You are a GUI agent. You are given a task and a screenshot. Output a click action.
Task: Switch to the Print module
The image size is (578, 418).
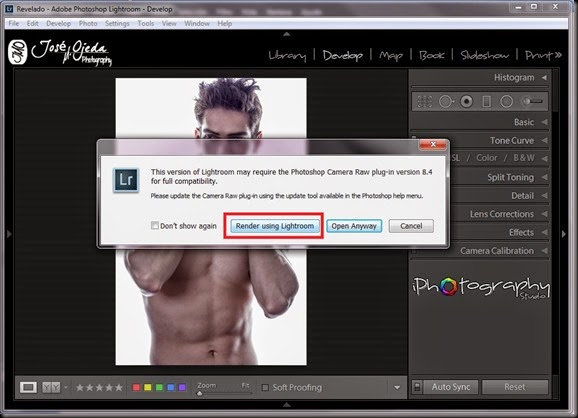[539, 55]
